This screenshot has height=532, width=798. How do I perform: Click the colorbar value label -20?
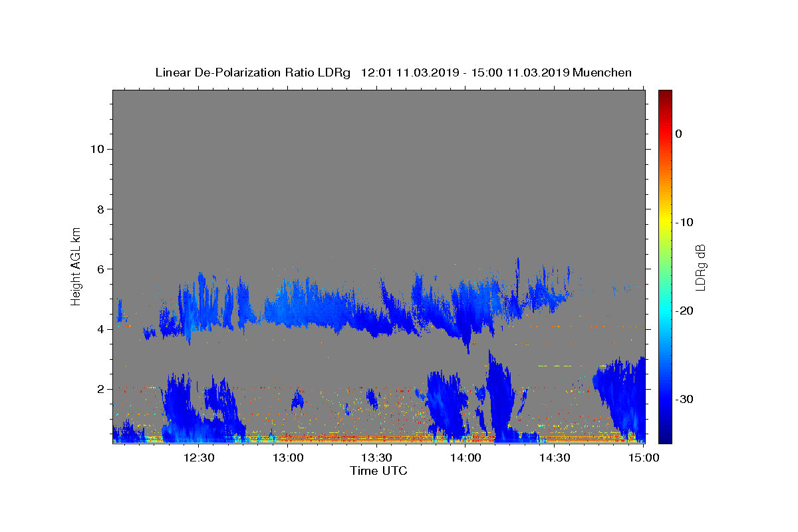click(x=685, y=311)
